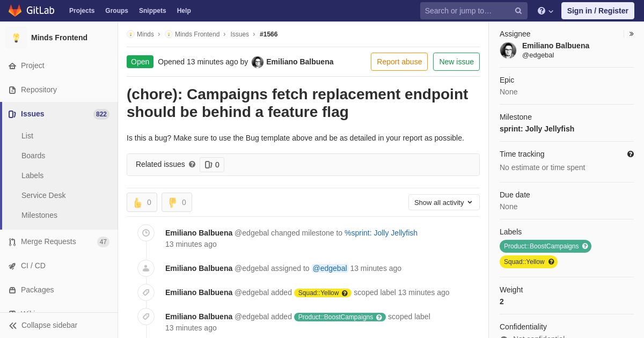Click help icon on sidebar Squad::Yellow label
This screenshot has height=338, width=644.
click(551, 262)
